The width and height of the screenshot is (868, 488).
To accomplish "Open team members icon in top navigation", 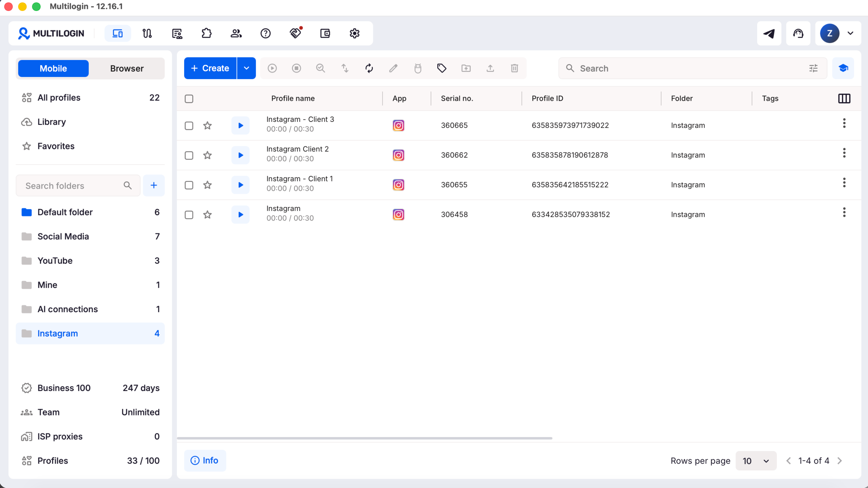I will point(236,33).
